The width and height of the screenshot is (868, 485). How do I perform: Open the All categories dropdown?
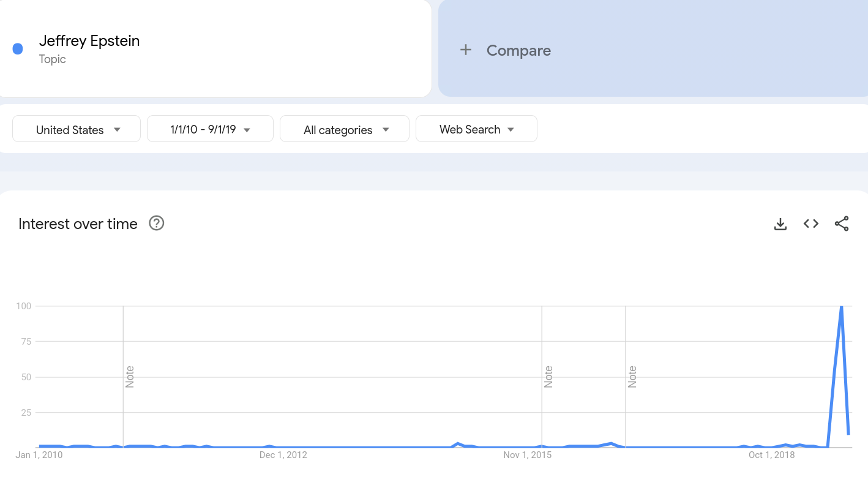point(345,129)
